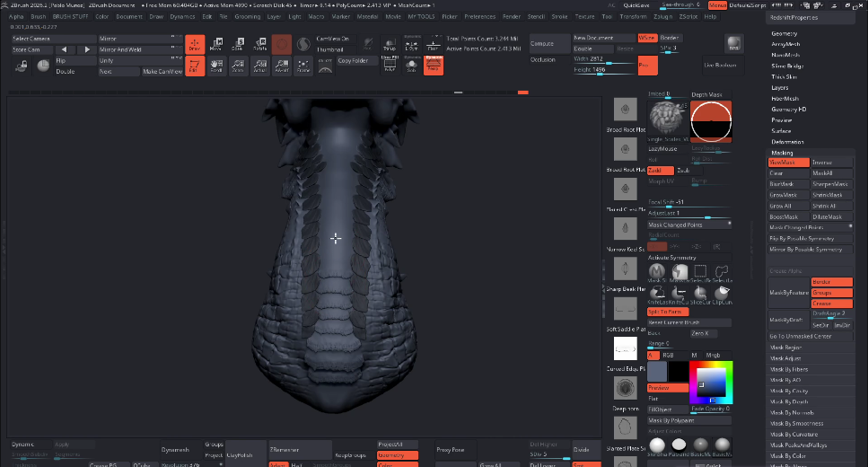
Task: Toggle Border under MaskByFeature
Action: (x=831, y=282)
